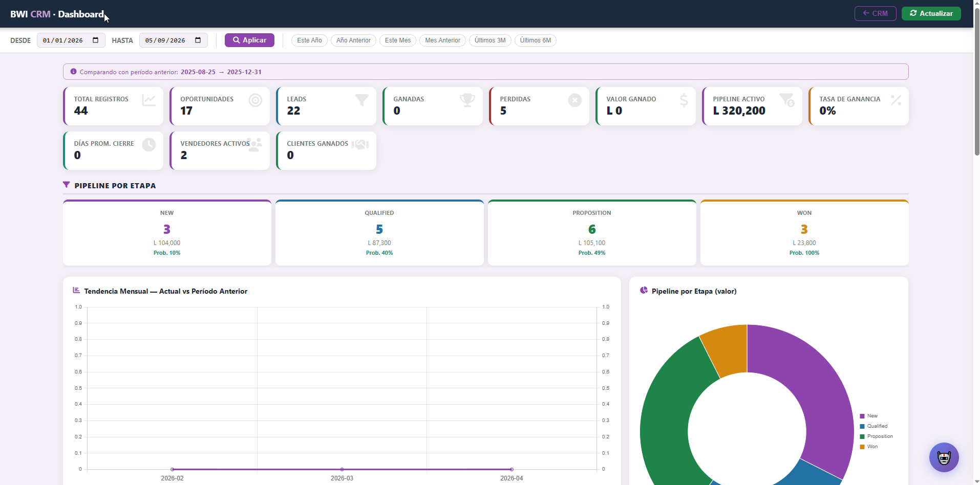
Task: Click the handshake icon on Clientes Ganados card
Action: [360, 145]
